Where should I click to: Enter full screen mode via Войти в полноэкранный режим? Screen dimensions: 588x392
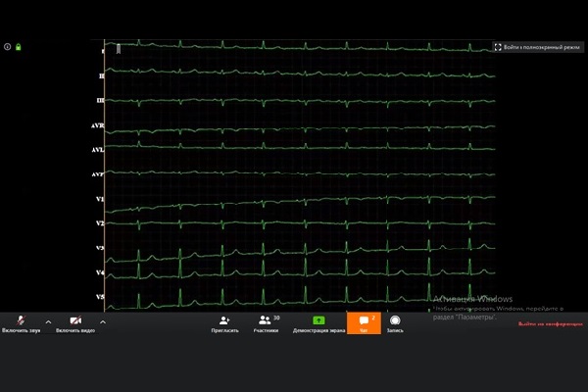(x=538, y=47)
